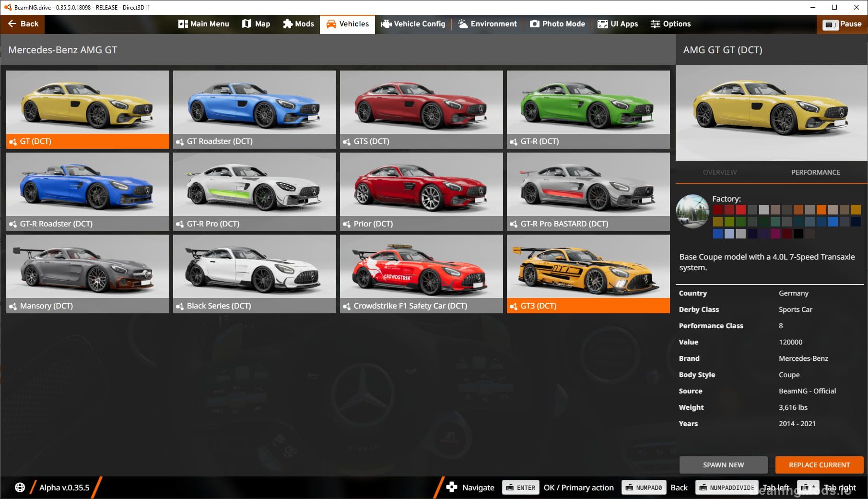This screenshot has height=499, width=868.
Task: Open the Environment settings
Action: pos(488,24)
